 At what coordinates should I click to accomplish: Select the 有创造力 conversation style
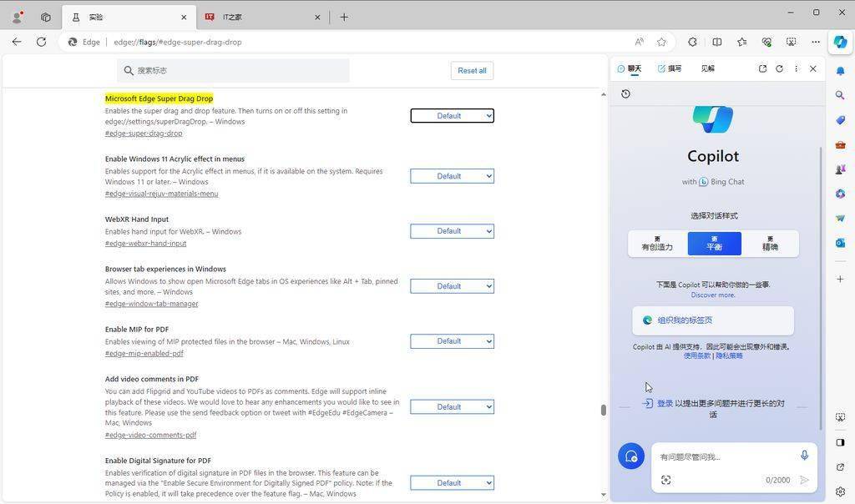click(x=657, y=244)
